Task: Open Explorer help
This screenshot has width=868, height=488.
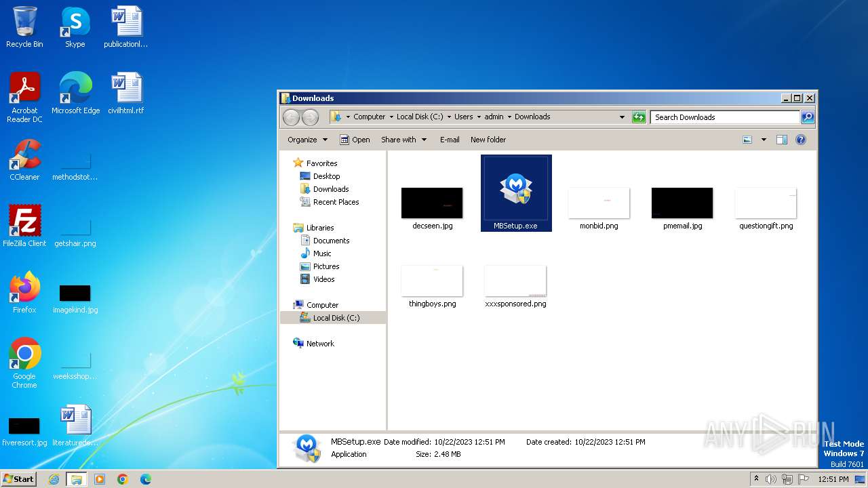Action: coord(801,140)
